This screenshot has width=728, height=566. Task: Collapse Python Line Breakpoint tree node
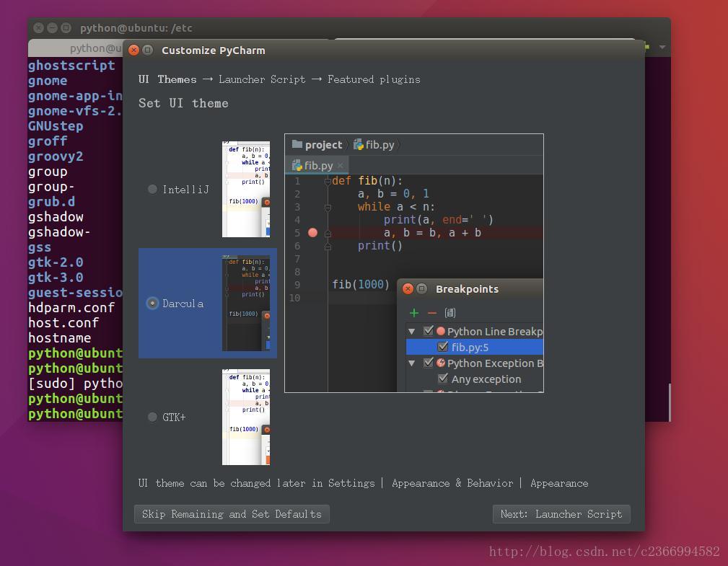[x=412, y=331]
